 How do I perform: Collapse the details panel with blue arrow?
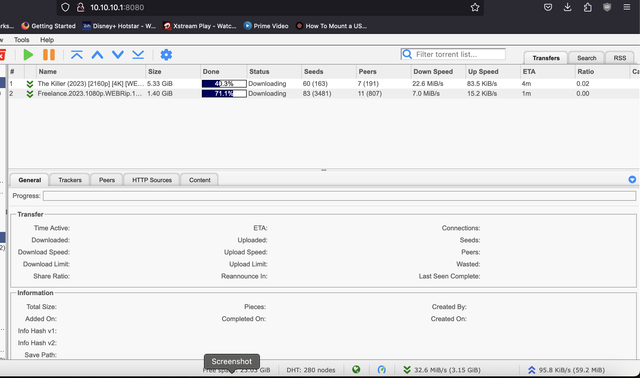pyautogui.click(x=632, y=179)
